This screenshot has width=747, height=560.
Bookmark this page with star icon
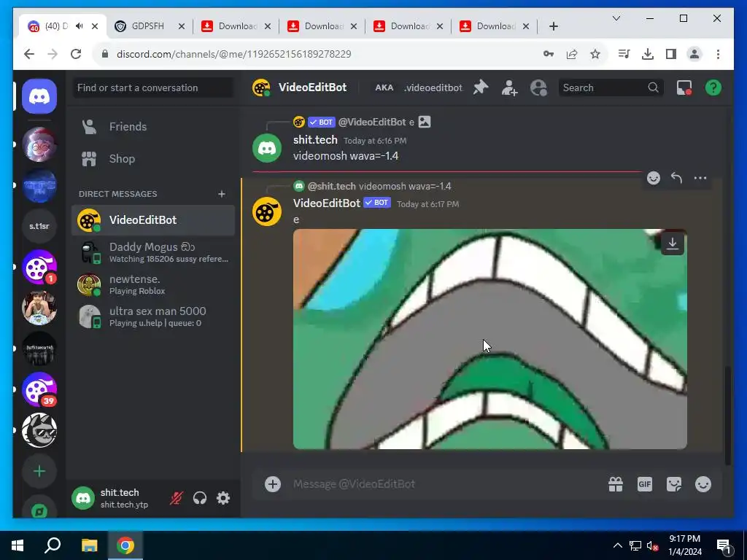pos(595,54)
